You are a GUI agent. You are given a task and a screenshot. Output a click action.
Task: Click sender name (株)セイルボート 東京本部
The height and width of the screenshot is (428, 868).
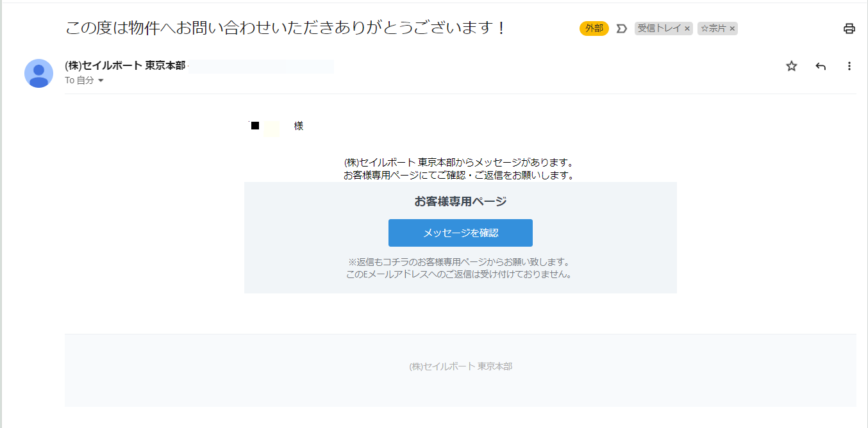(125, 65)
